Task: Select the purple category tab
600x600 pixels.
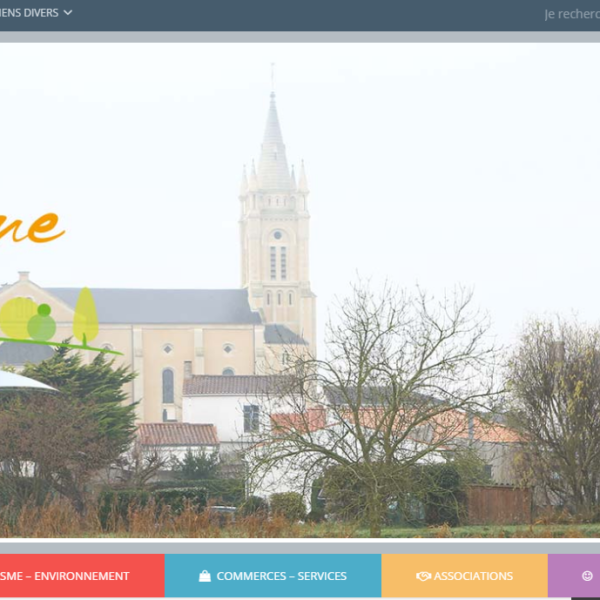Action: [x=574, y=576]
